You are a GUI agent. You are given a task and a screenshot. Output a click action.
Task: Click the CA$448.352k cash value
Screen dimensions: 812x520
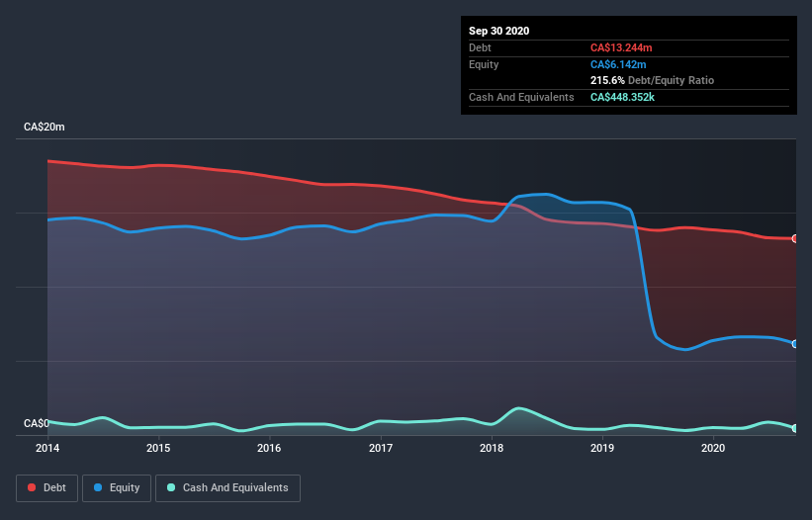pos(622,97)
